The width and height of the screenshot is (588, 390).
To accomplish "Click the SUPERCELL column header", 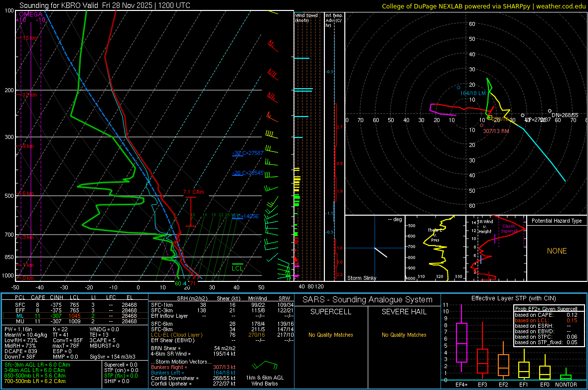I will (331, 312).
